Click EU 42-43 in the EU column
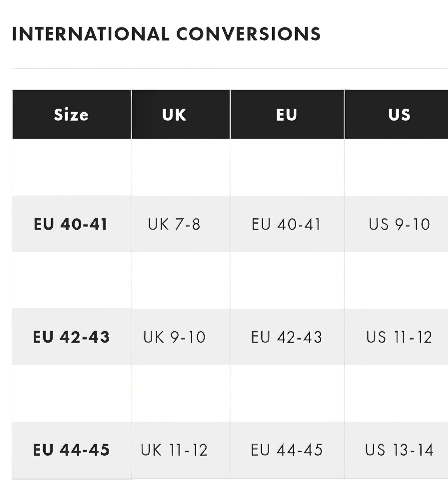Image resolution: width=448 pixels, height=495 pixels. 287,337
